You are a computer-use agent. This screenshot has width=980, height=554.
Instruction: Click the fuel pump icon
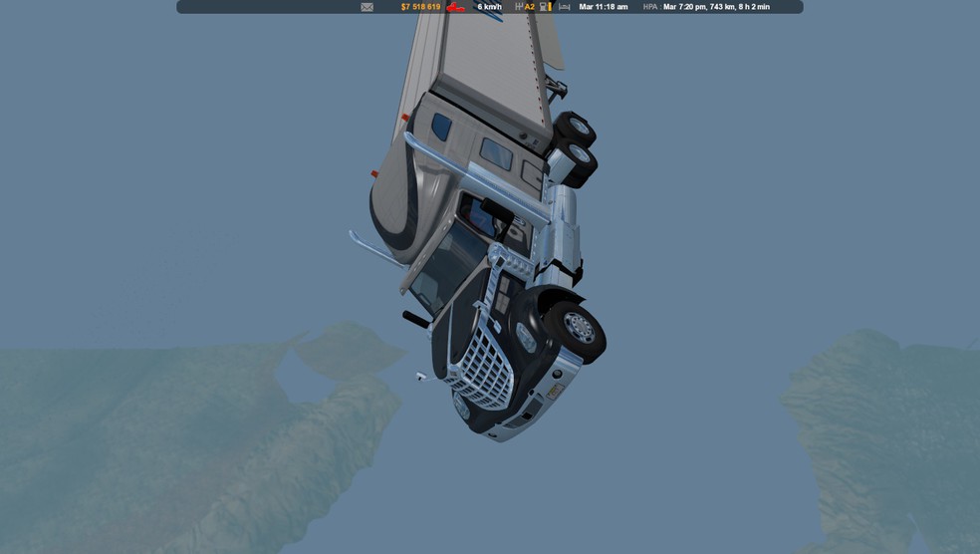pyautogui.click(x=543, y=7)
